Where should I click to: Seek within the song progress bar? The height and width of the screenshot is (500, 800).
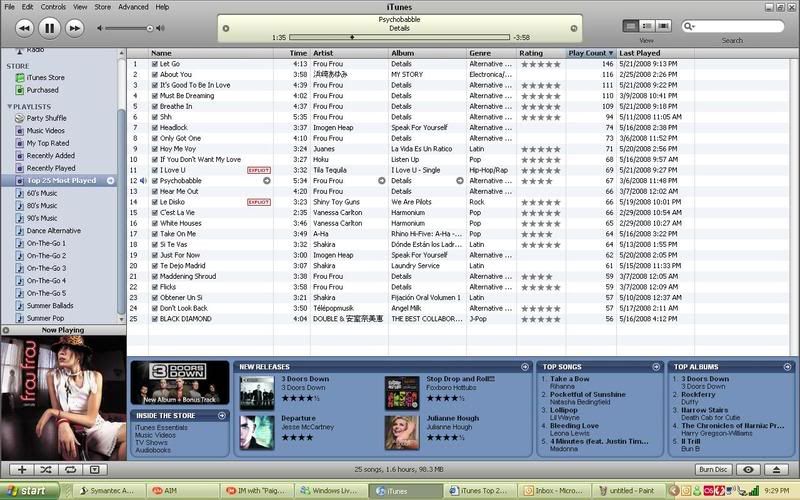tap(399, 37)
